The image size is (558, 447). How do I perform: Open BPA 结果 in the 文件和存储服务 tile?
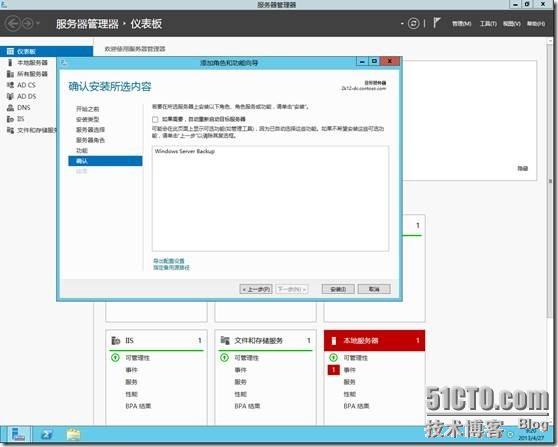[247, 406]
